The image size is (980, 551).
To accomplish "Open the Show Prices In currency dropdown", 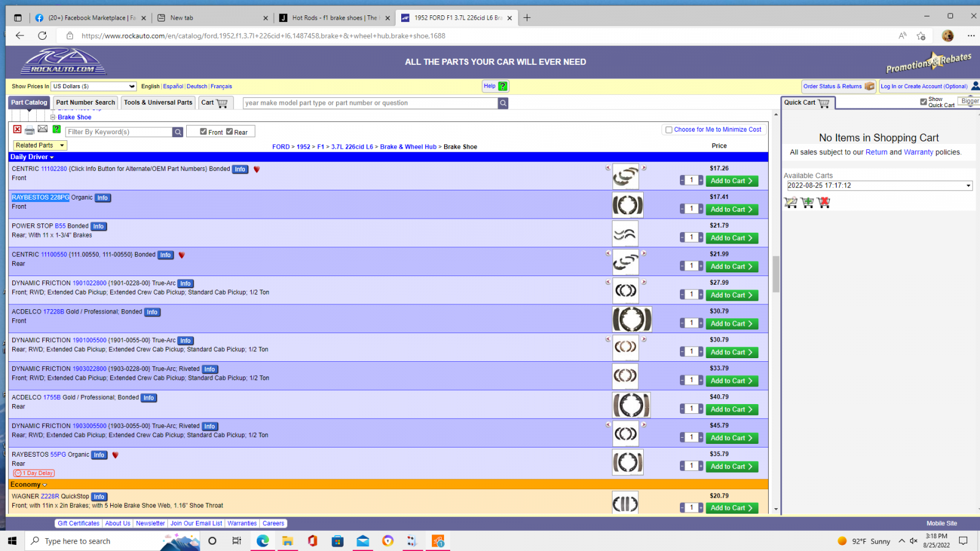I will tap(94, 86).
